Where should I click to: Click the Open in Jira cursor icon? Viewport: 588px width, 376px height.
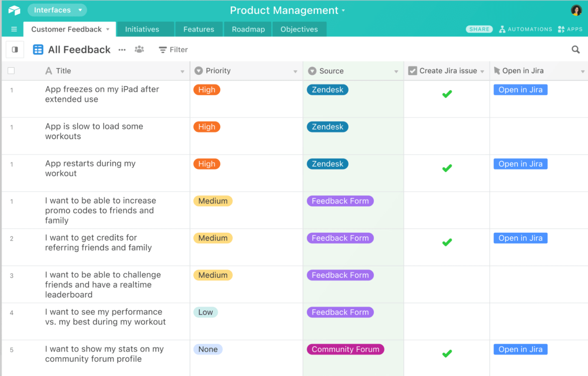coord(497,71)
